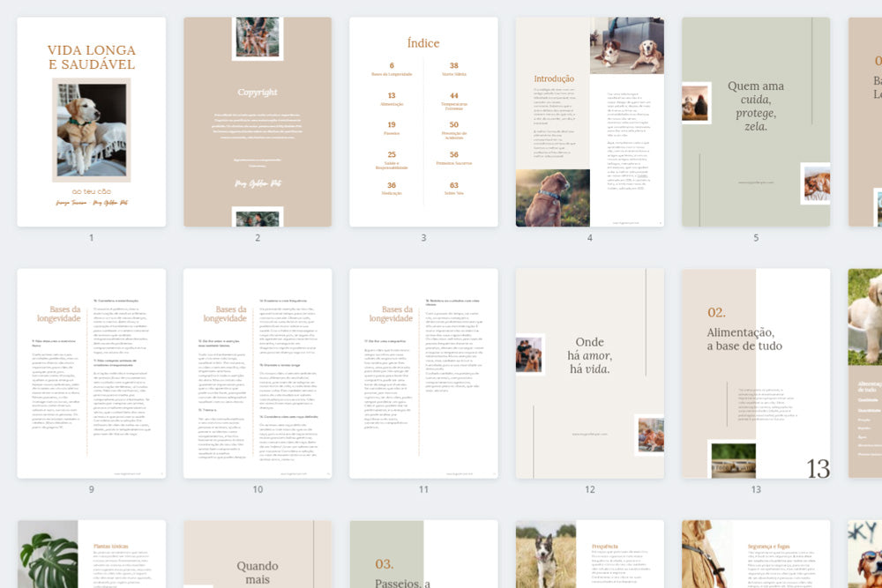Click the page number 3 label
This screenshot has height=588, width=882.
pos(423,238)
